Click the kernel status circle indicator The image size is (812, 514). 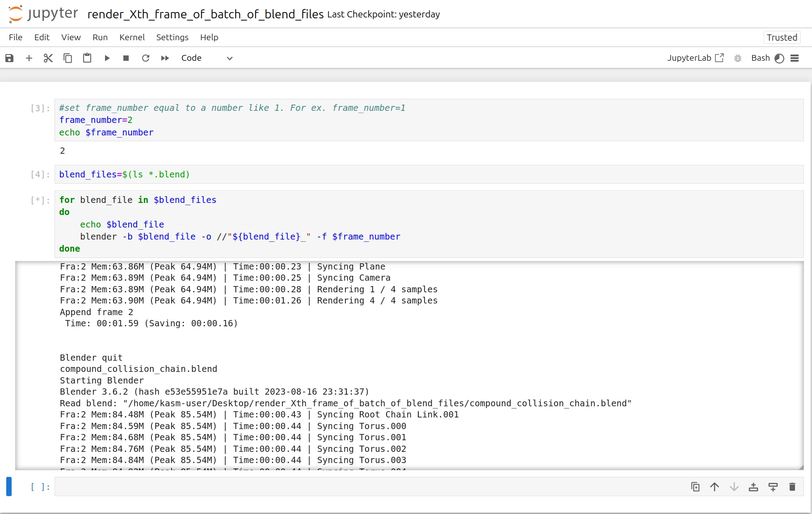click(x=779, y=59)
